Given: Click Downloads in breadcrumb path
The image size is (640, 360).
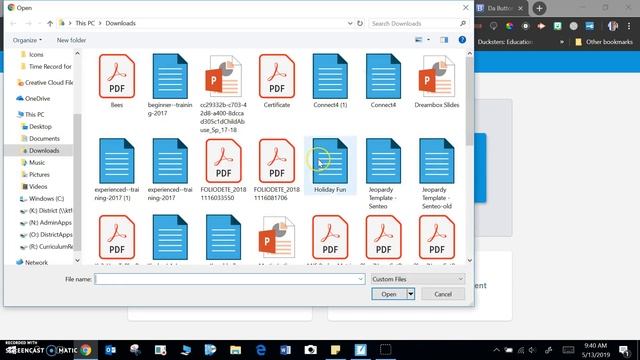Looking at the screenshot, I should coord(120,23).
